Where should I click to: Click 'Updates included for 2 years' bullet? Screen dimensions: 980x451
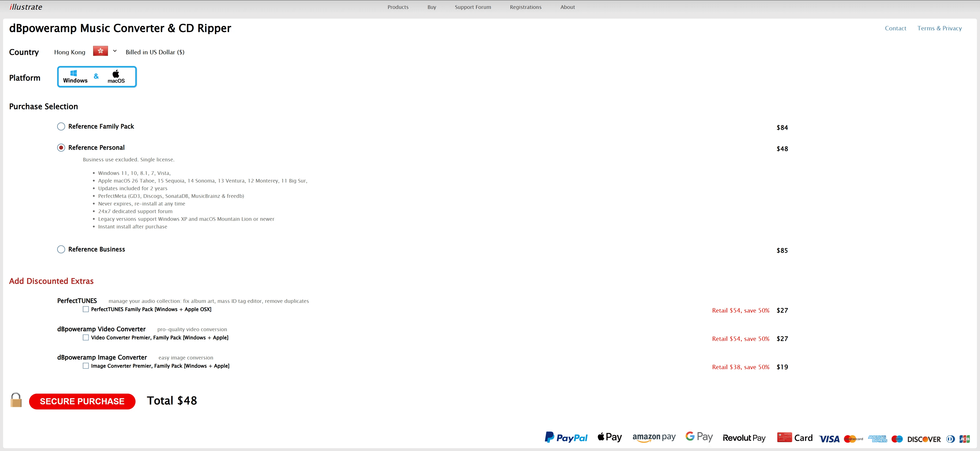(133, 188)
